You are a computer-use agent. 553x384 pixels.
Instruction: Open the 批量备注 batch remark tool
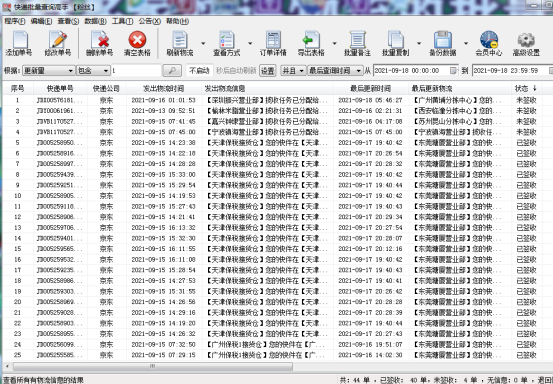pyautogui.click(x=357, y=43)
